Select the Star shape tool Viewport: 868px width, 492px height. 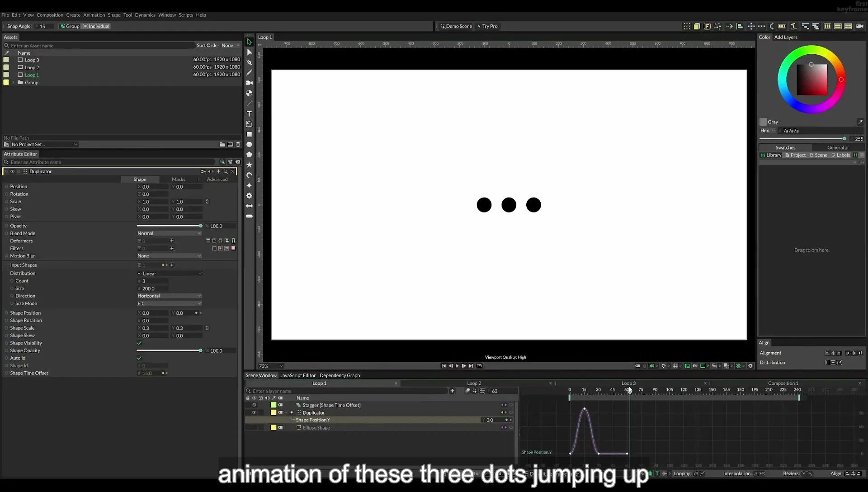point(249,165)
